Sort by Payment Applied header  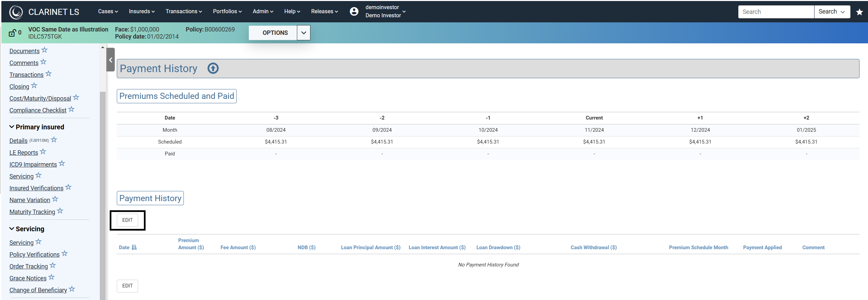(762, 248)
